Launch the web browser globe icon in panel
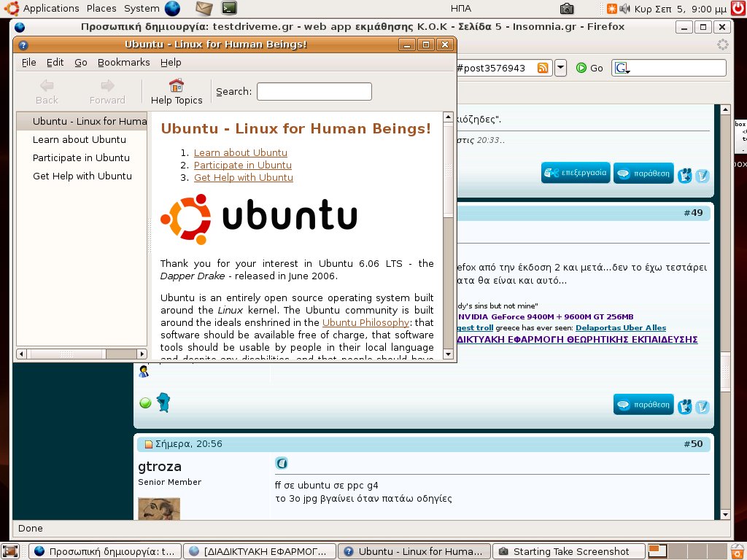 [172, 8]
